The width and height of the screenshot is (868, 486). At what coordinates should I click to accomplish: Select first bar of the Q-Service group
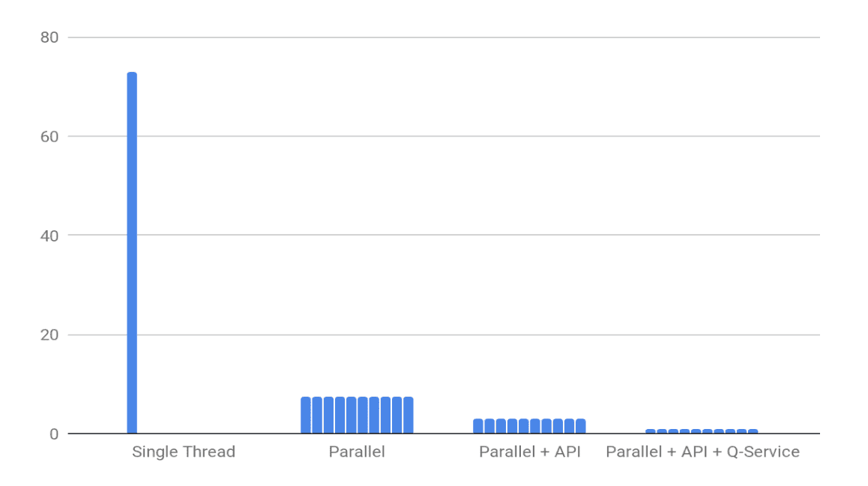651,431
